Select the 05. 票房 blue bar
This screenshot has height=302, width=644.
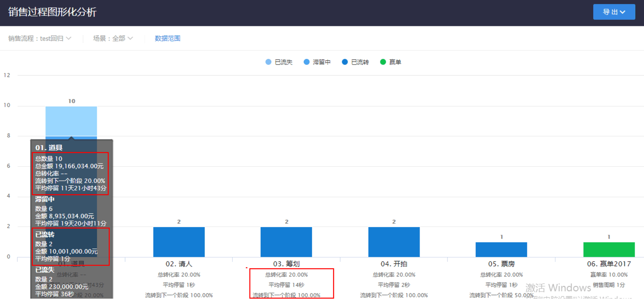[501, 250]
